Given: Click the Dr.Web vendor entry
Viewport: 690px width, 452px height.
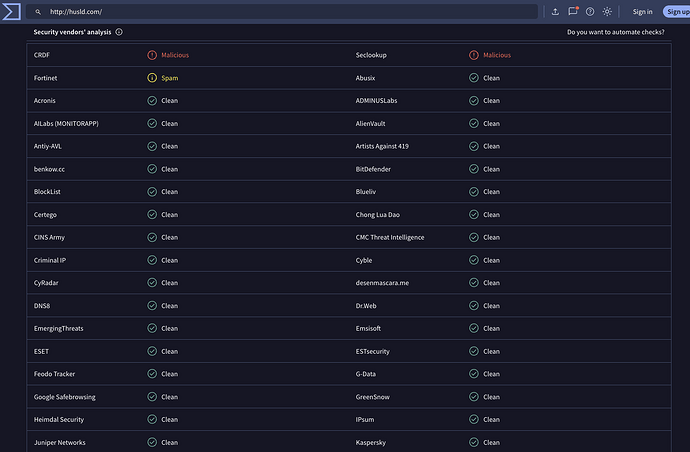Looking at the screenshot, I should click(370, 306).
